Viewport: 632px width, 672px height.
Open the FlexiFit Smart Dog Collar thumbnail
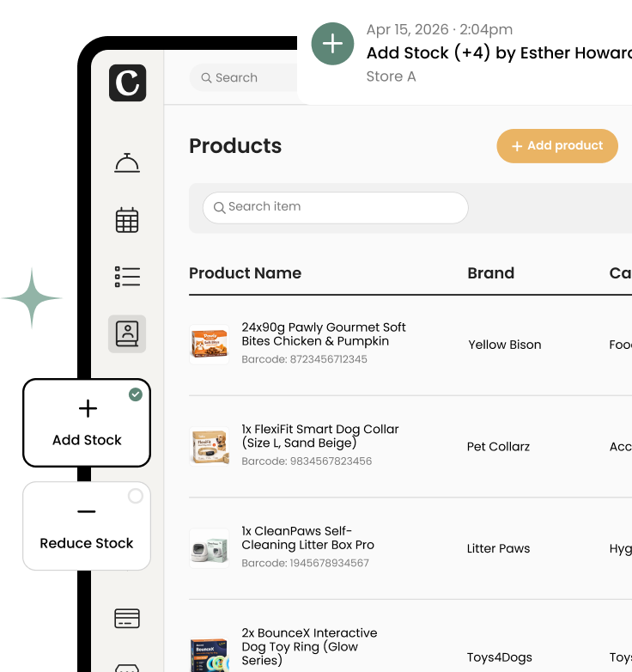tap(210, 446)
